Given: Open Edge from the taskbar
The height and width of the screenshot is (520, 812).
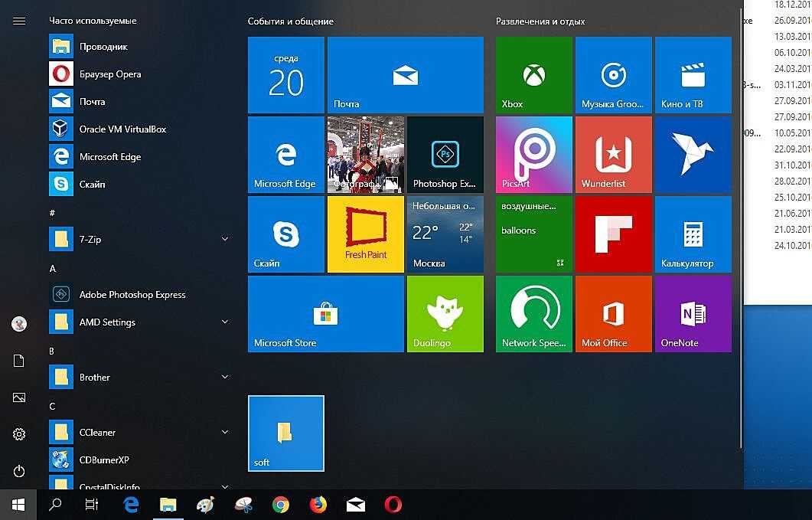Looking at the screenshot, I should tap(131, 505).
